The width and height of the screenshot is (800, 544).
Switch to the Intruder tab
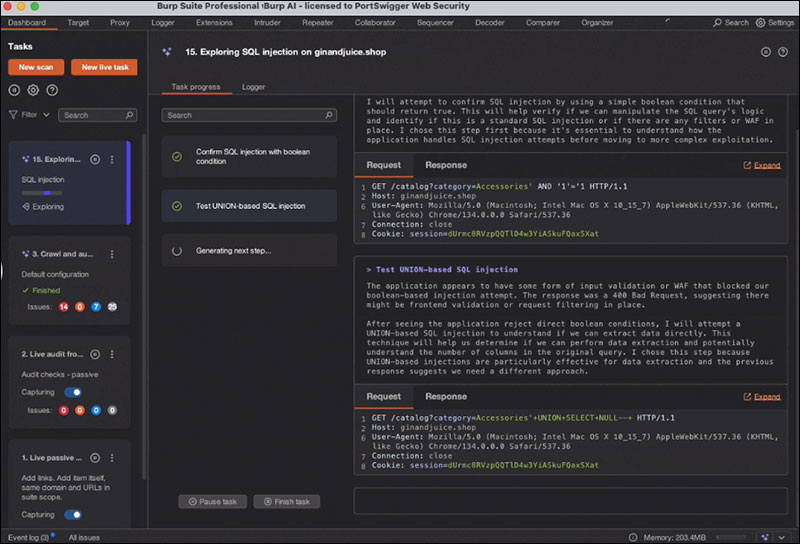267,22
